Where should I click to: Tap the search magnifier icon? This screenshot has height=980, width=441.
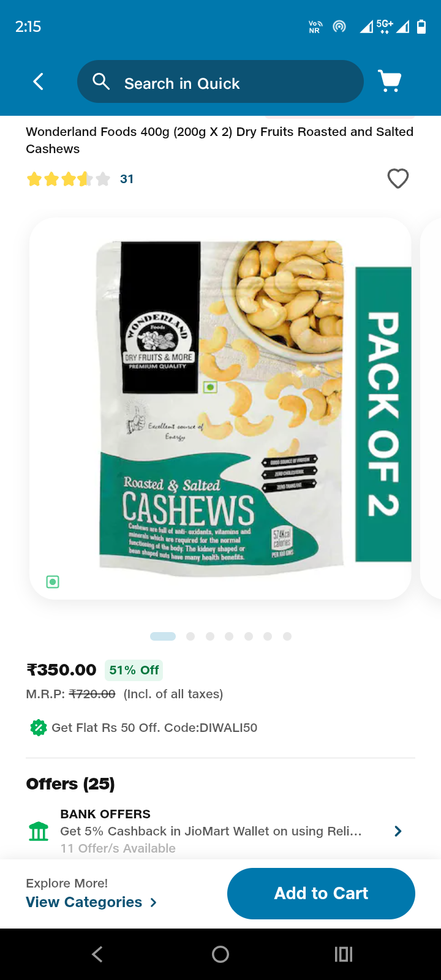coord(101,81)
